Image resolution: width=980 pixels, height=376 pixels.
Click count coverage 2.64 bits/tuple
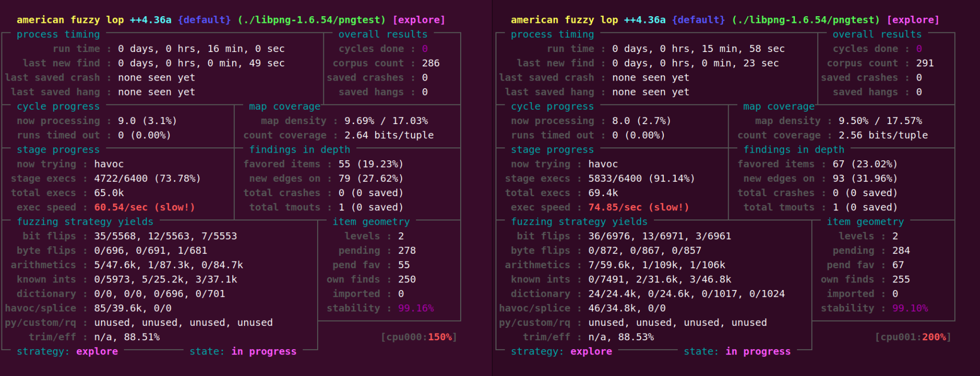(x=389, y=135)
